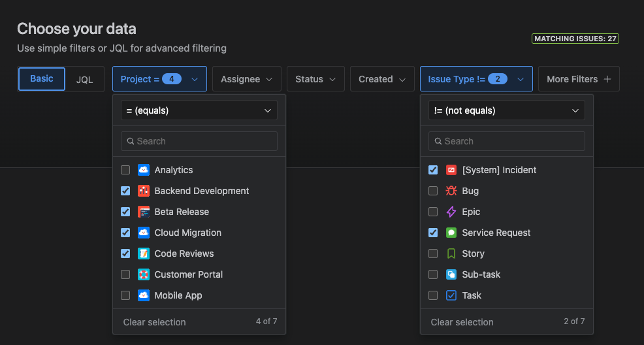Click the Code Reviews project icon
644x345 pixels.
[x=143, y=254]
